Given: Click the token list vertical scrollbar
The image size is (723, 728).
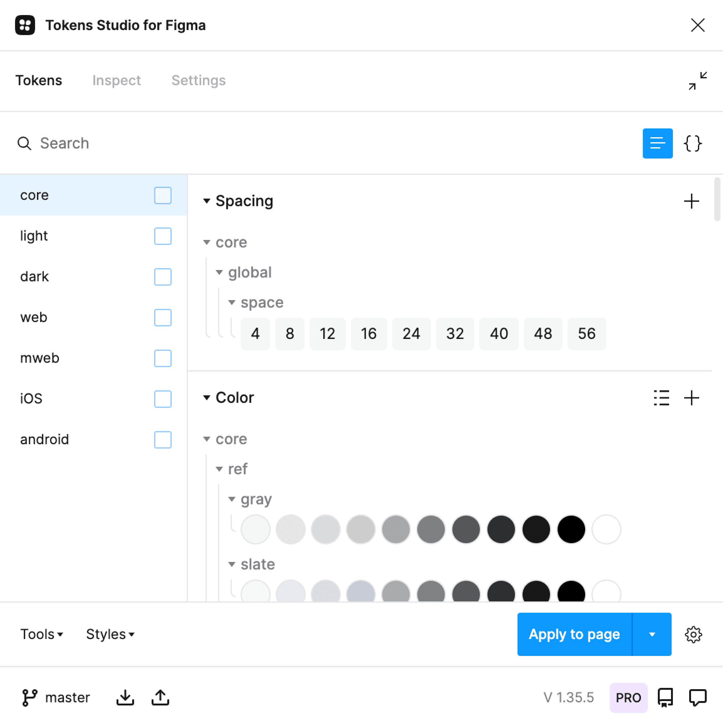Looking at the screenshot, I should pyautogui.click(x=717, y=199).
